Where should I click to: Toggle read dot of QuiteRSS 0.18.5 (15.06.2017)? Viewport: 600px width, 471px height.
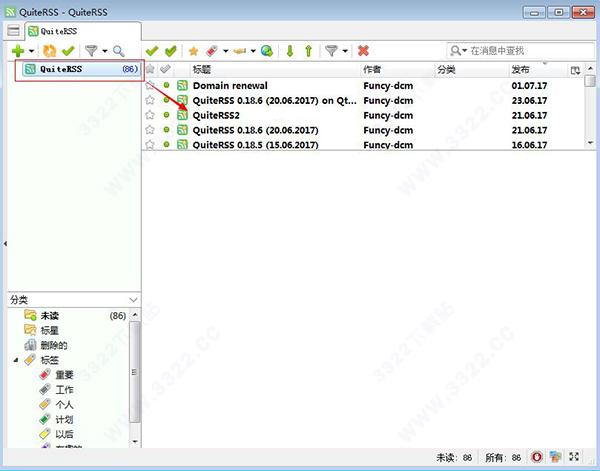tap(166, 144)
